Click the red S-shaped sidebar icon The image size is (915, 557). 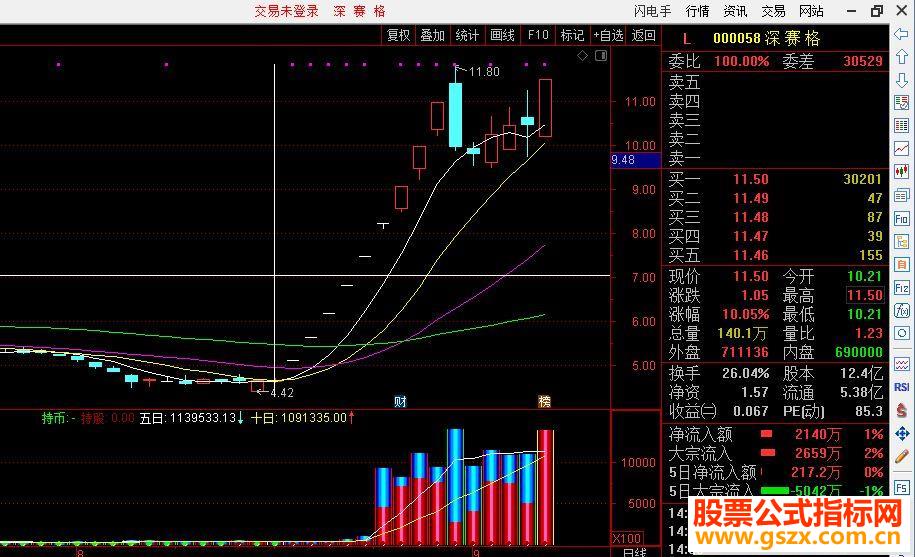tap(902, 411)
